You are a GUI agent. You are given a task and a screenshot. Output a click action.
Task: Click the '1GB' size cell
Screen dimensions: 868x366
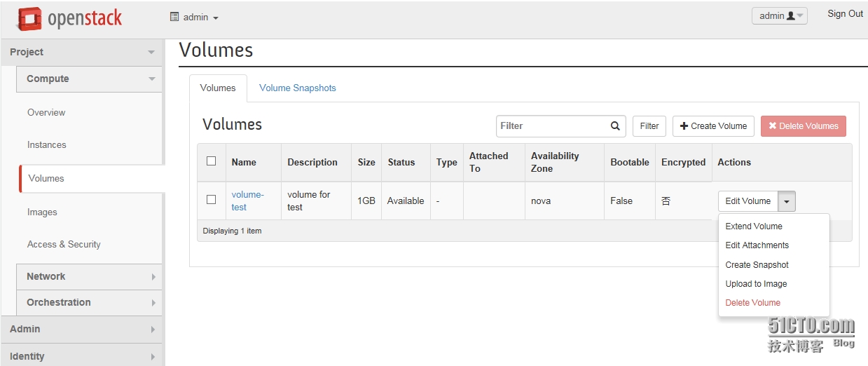click(x=366, y=201)
